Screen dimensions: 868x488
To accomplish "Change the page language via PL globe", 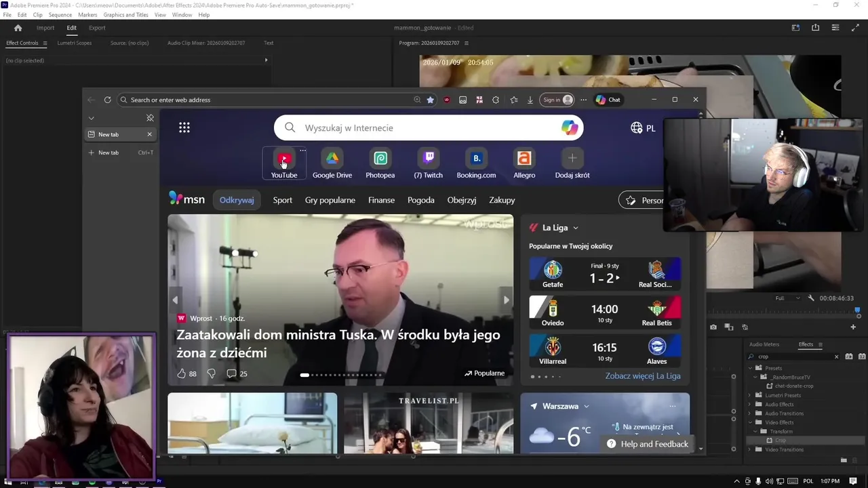I will pyautogui.click(x=643, y=128).
